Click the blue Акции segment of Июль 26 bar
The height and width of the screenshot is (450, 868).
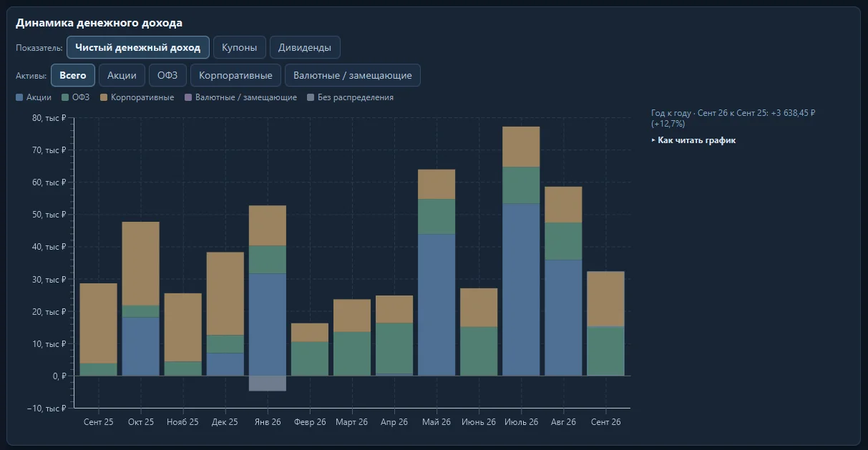coord(521,290)
